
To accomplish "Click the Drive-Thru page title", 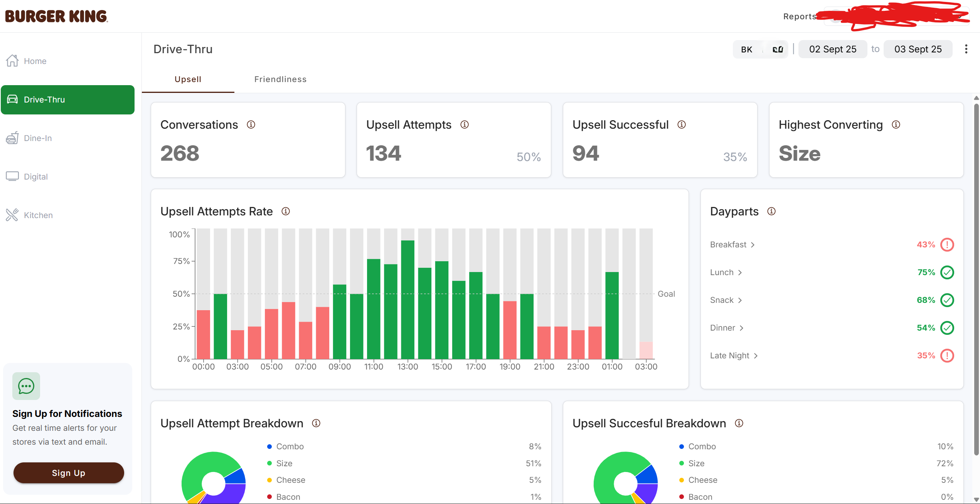I will [x=183, y=49].
